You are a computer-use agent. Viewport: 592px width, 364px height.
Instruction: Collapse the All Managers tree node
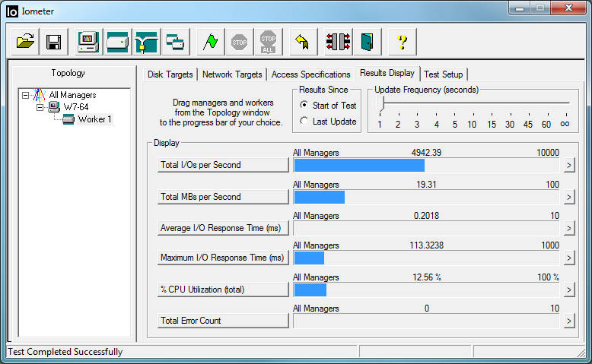[x=25, y=95]
